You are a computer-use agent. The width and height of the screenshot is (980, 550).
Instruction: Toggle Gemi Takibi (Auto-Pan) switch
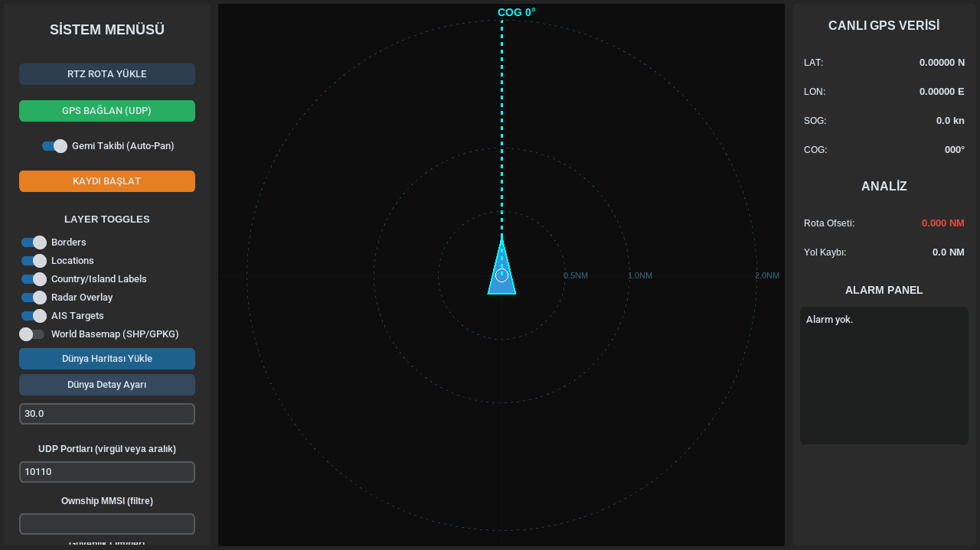pyautogui.click(x=54, y=146)
